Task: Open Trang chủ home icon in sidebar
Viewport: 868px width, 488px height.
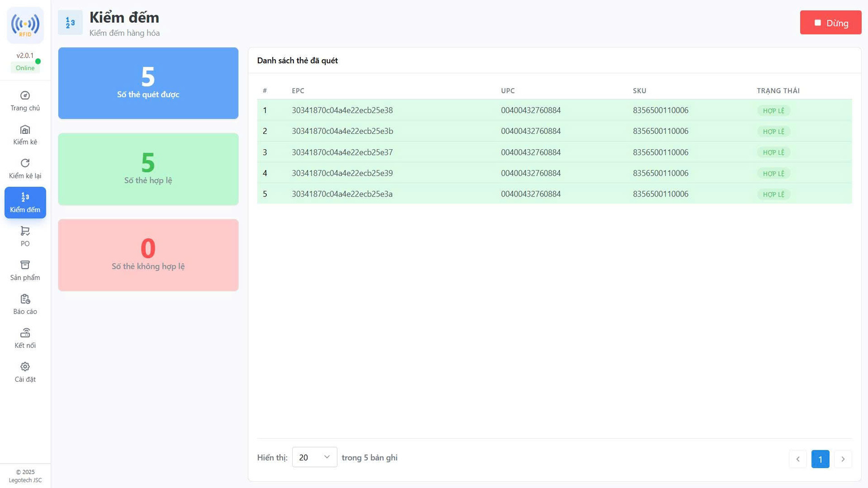Action: point(25,95)
